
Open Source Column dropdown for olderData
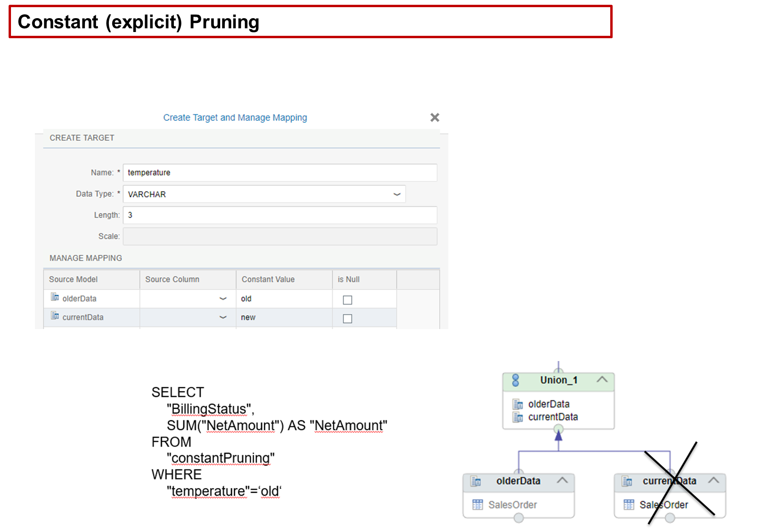[x=223, y=299]
